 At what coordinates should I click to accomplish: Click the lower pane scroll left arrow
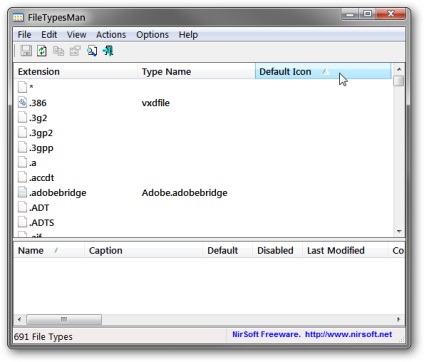pos(19,319)
